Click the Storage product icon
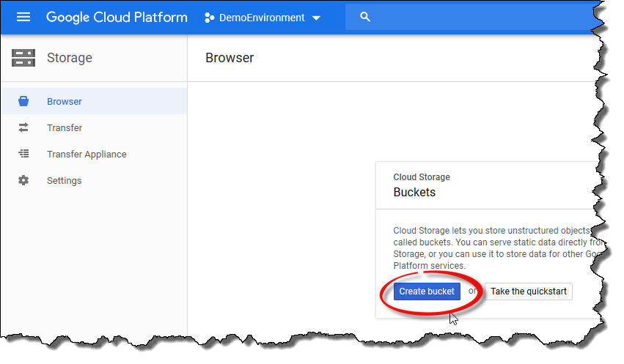The height and width of the screenshot is (364, 624). (23, 58)
